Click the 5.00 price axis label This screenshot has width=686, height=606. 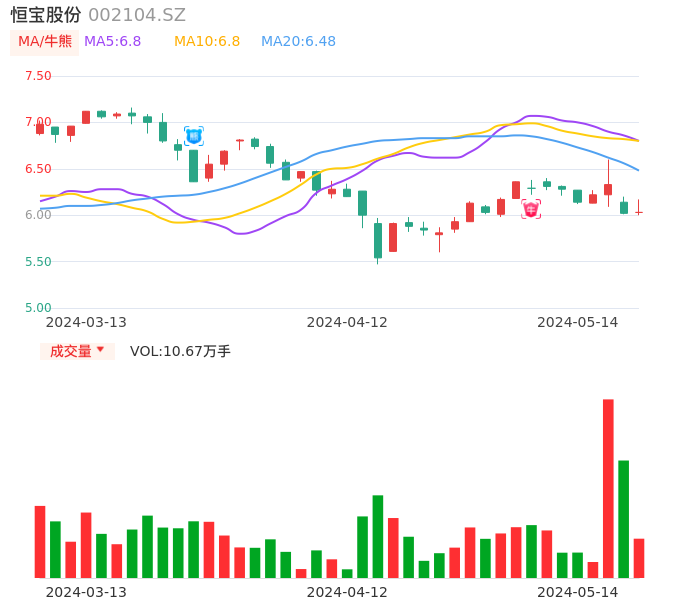38,308
